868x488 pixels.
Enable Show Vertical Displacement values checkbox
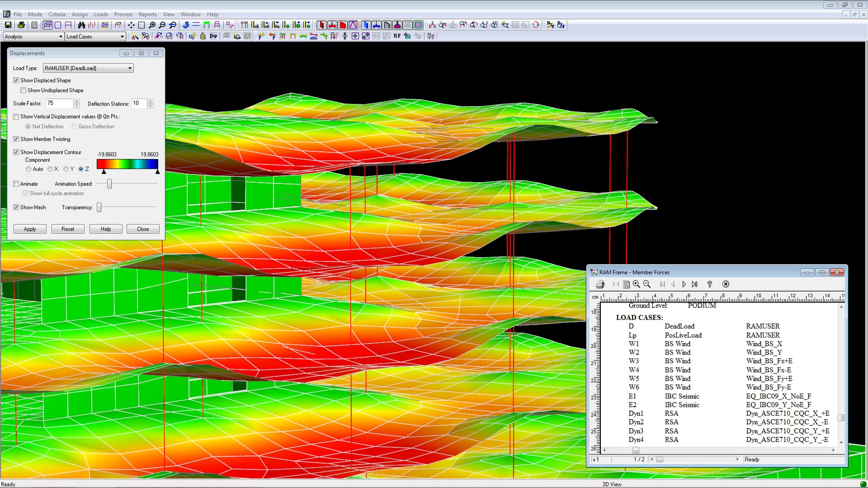coord(16,117)
